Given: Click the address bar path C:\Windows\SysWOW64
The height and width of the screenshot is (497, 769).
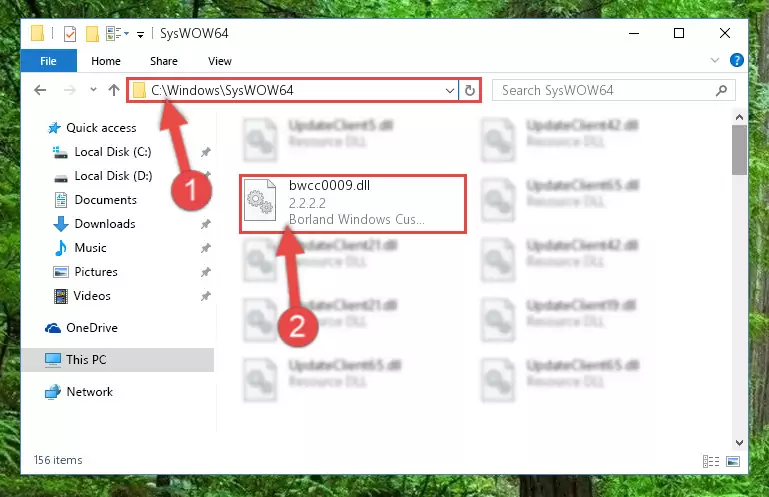Looking at the screenshot, I should [x=222, y=90].
